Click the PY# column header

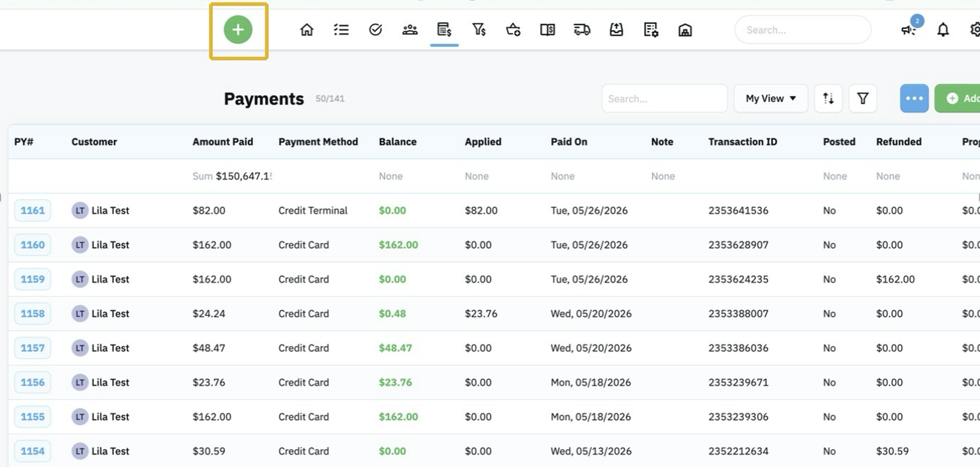point(24,142)
